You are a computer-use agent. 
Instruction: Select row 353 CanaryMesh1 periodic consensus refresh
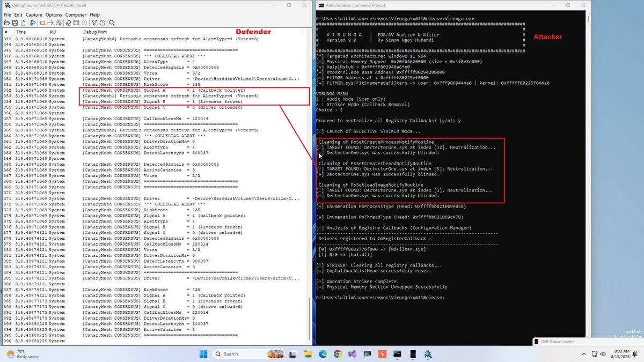point(155,96)
